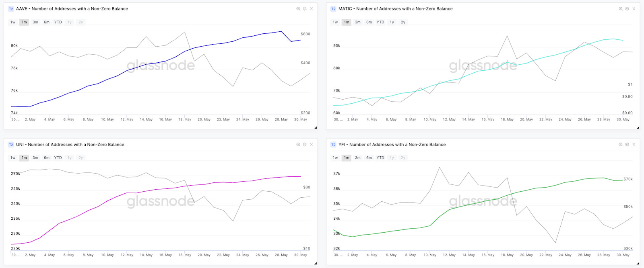
Task: Set YFI chart to 1y range
Action: [392, 158]
